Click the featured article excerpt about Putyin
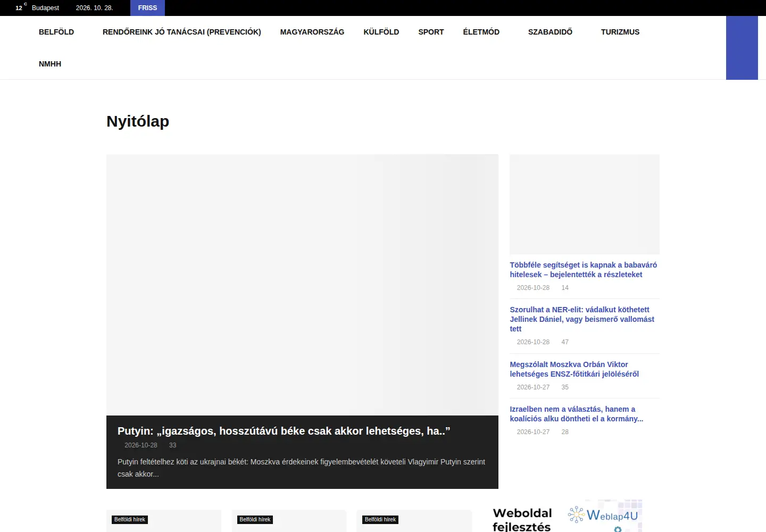This screenshot has height=532, width=766. [x=301, y=468]
